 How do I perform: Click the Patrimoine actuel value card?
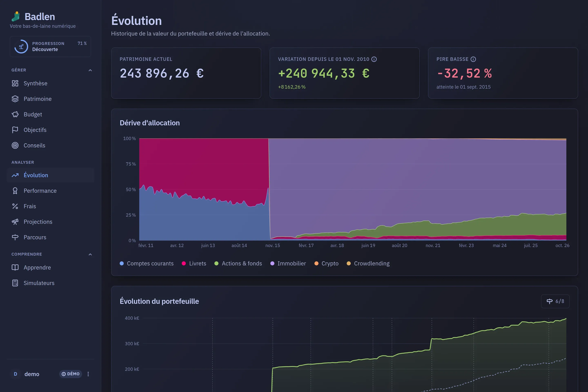[x=186, y=73]
